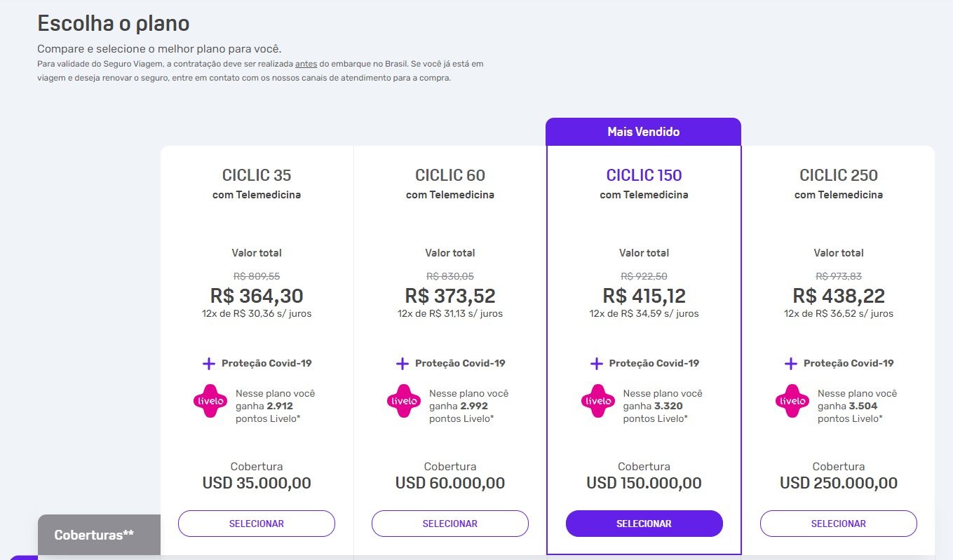The width and height of the screenshot is (953, 560).
Task: Click the plus icon beside CICLIC 35 Proteção Covid-19
Action: 208,364
